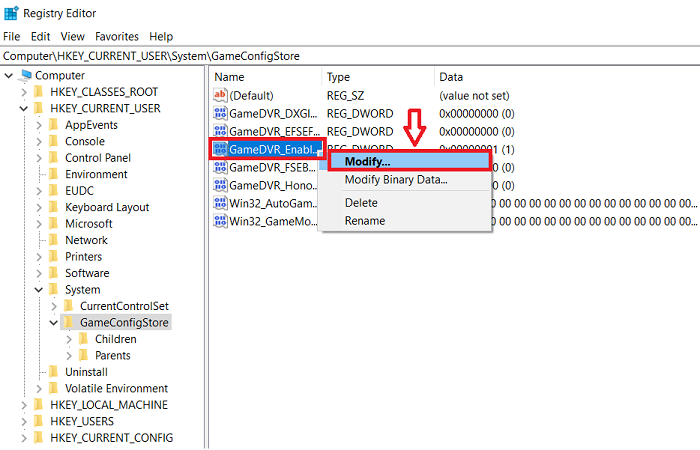Select the HKEY_USERS key label
Image resolution: width=700 pixels, height=450 pixels.
(82, 421)
